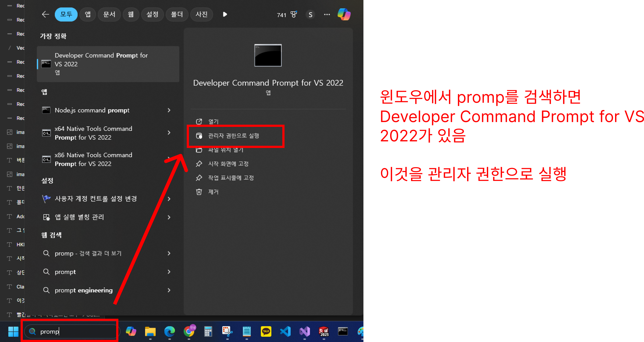The width and height of the screenshot is (644, 342).
Task: Switch to the 폴더 filter tab
Action: pyautogui.click(x=177, y=14)
